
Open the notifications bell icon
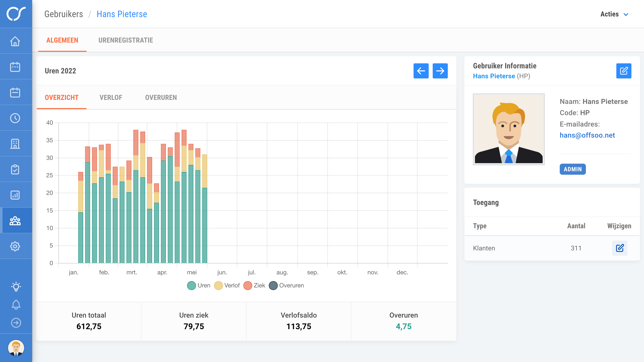tap(16, 305)
